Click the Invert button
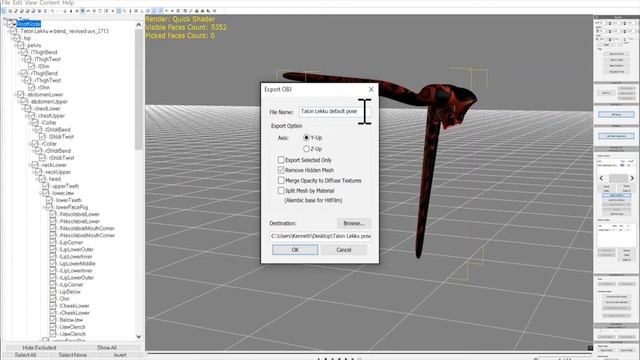The image size is (640, 360). [x=120, y=355]
